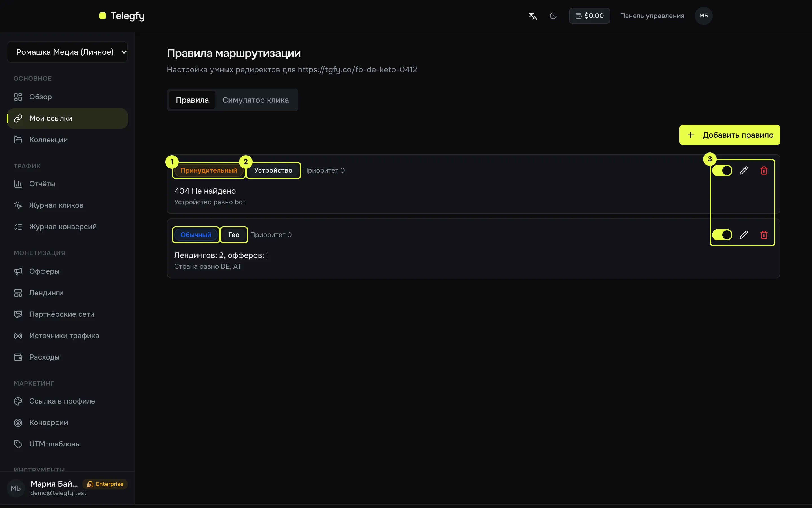
Task: Open UTM-шаблоны page
Action: pos(67,444)
